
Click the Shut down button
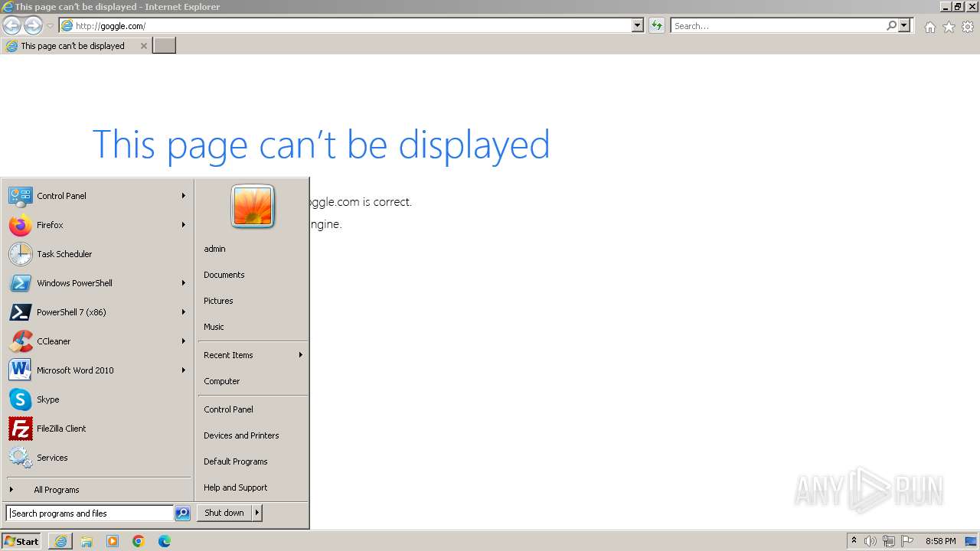coord(224,513)
